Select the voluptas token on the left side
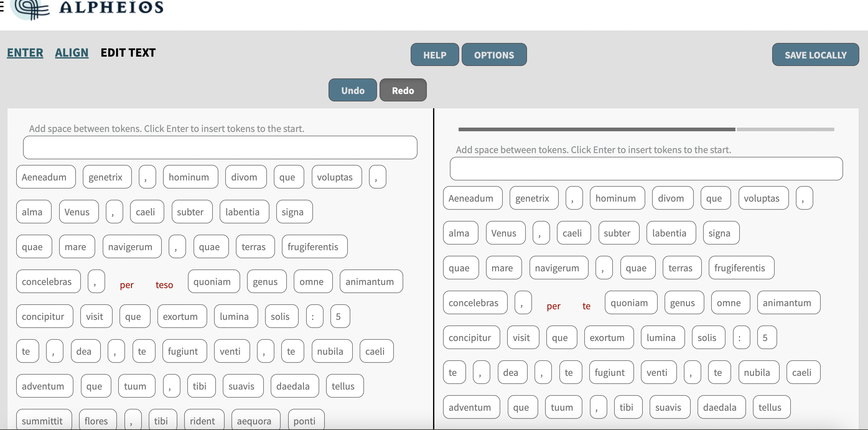The image size is (868, 430). (x=336, y=177)
